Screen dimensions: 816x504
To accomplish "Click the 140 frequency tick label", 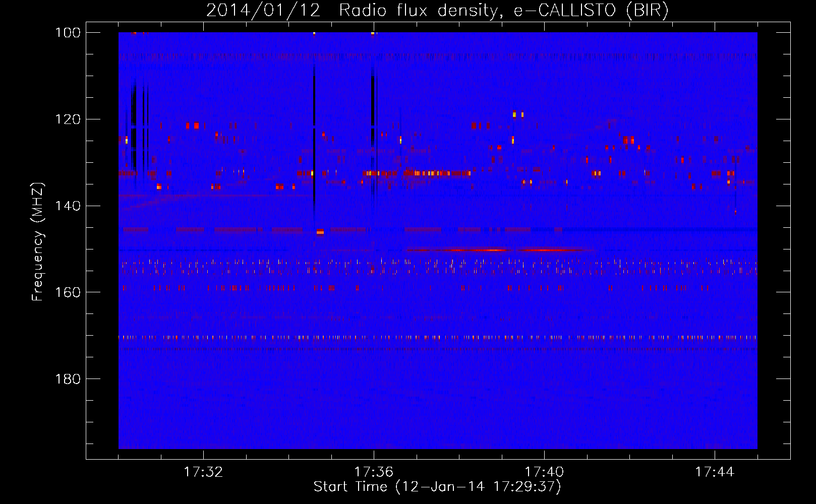I will [68, 206].
